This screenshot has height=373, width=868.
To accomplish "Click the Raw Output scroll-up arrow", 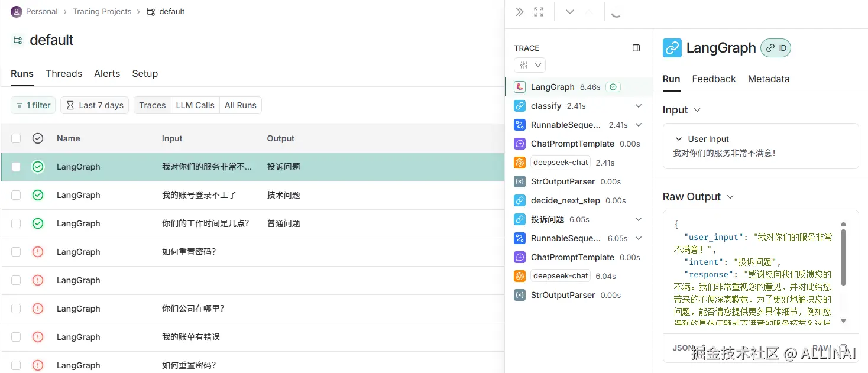I will [844, 223].
